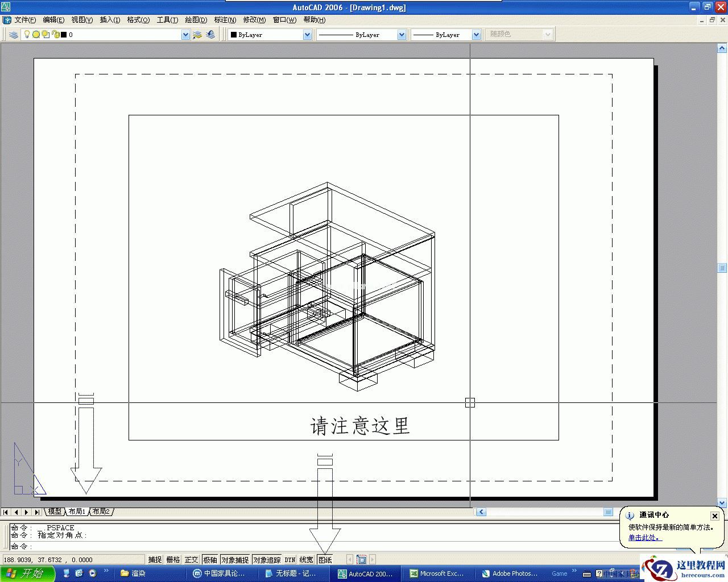Click the next-tab navigation arrow
The width and height of the screenshot is (728, 582).
pos(26,512)
